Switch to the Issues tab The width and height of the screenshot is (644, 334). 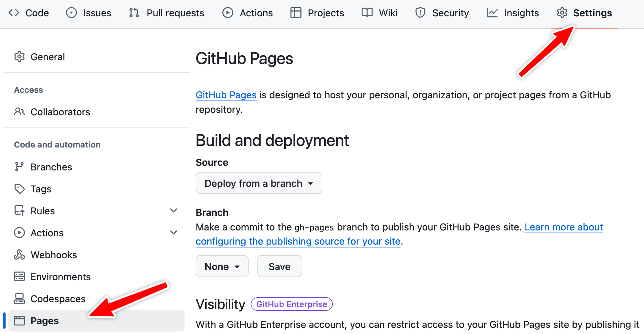tap(89, 13)
